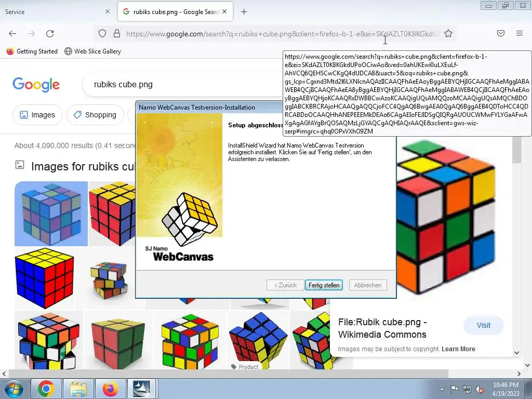The image size is (532, 399).
Task: Click the taskbar clock showing 10:46 PM
Action: pyautogui.click(x=506, y=389)
